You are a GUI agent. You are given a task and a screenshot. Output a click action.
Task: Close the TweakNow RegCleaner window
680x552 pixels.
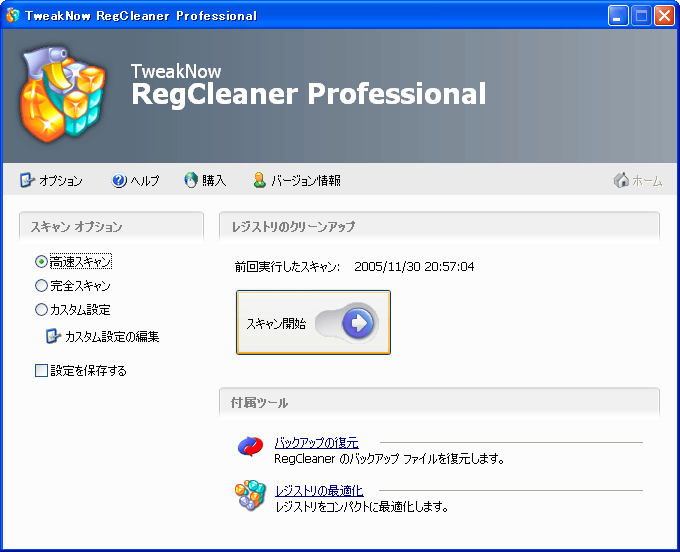point(664,16)
